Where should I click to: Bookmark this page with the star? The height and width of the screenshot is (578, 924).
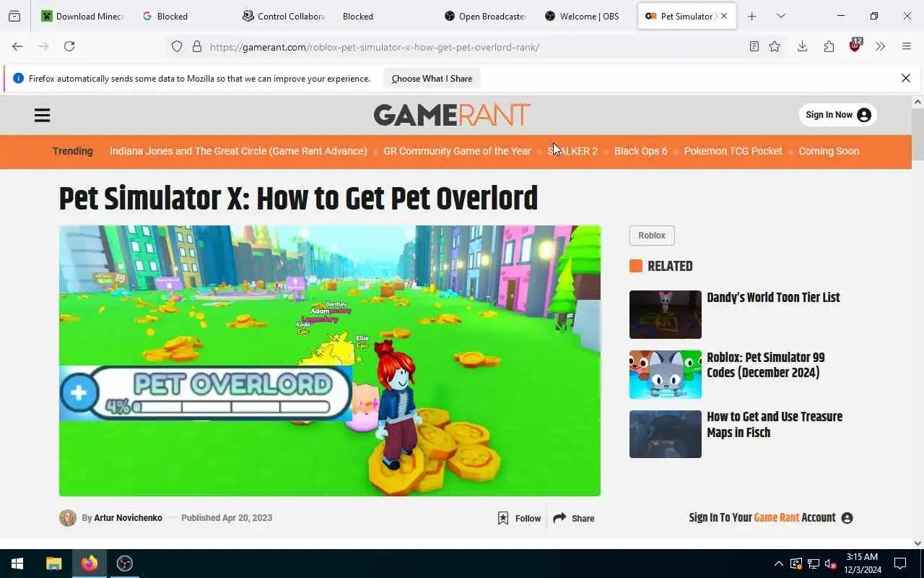point(775,46)
